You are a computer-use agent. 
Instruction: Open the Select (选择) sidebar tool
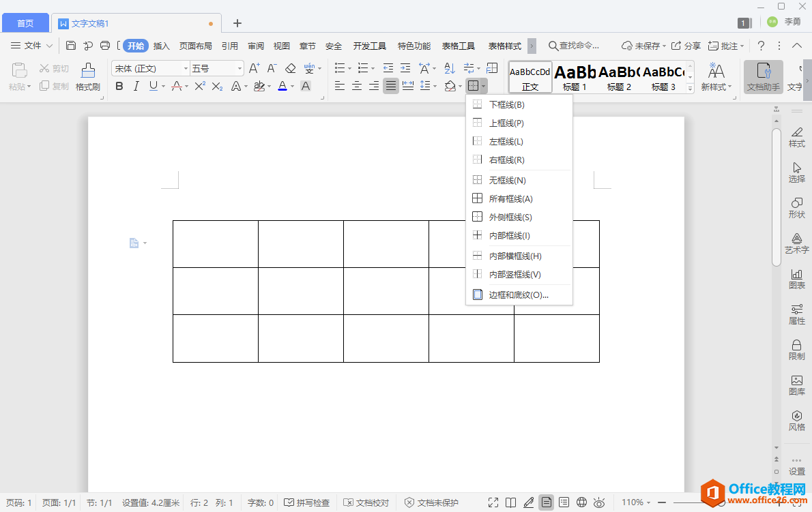pyautogui.click(x=796, y=172)
